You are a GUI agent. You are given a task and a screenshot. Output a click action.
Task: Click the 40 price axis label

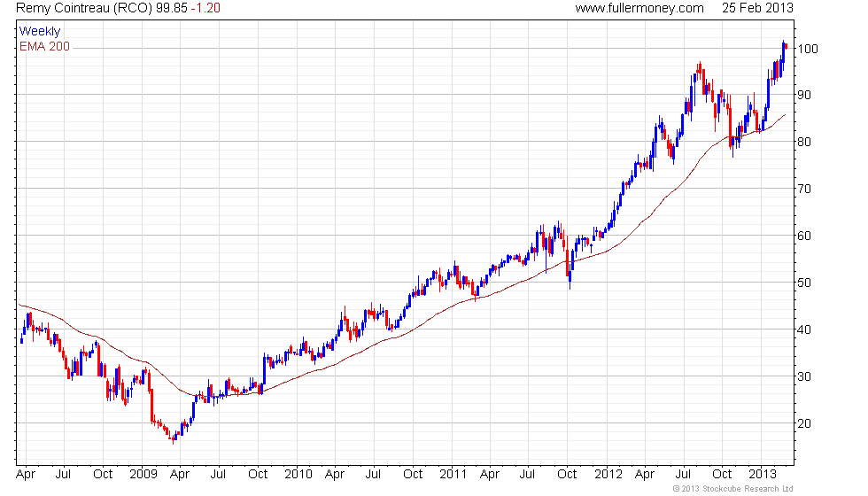coord(804,329)
